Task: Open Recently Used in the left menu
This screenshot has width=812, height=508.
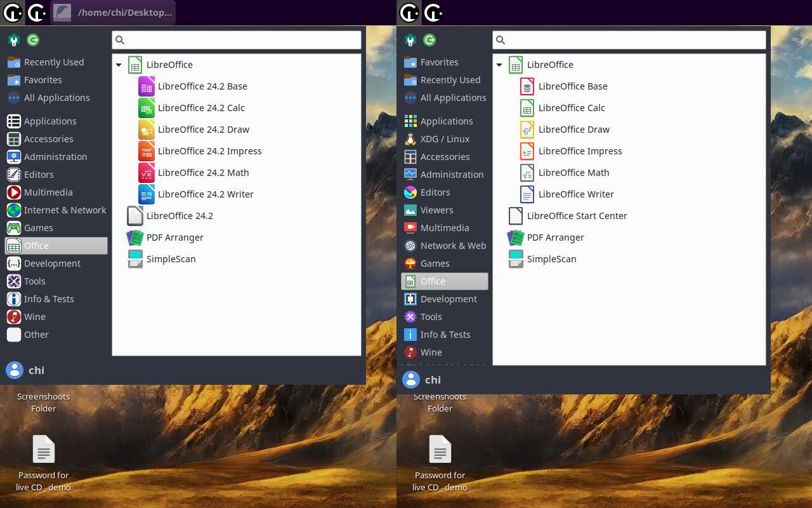Action: [x=56, y=62]
